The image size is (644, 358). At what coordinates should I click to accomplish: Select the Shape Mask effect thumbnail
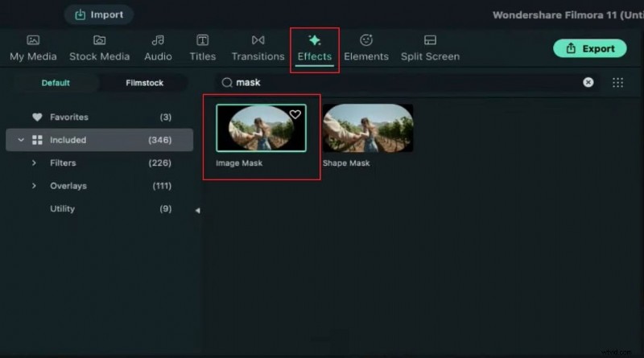[368, 128]
